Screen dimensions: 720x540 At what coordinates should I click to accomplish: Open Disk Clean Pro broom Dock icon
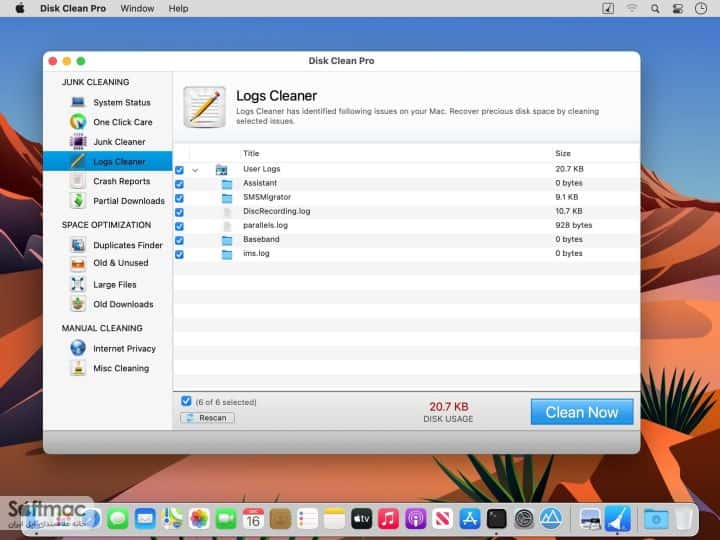[618, 519]
